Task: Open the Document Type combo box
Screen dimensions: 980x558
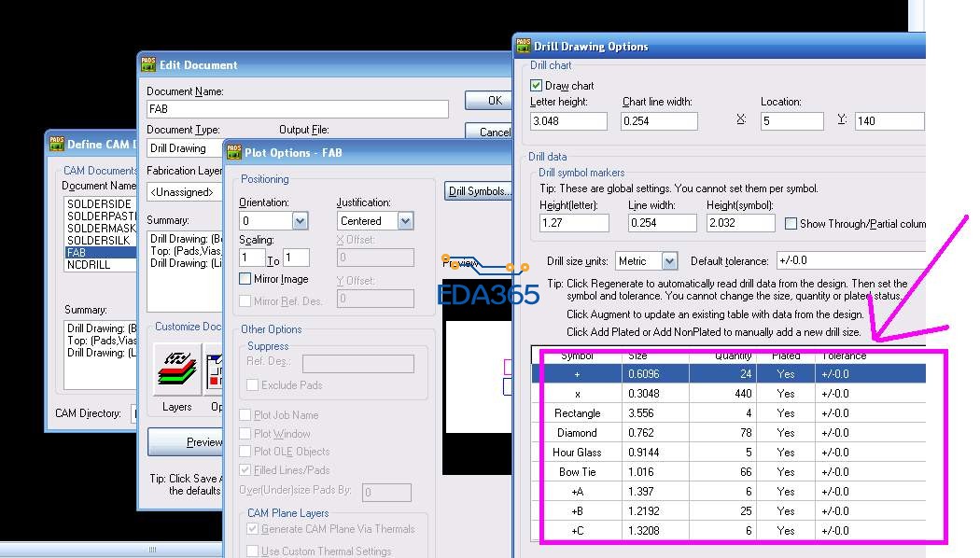Action: [186, 148]
